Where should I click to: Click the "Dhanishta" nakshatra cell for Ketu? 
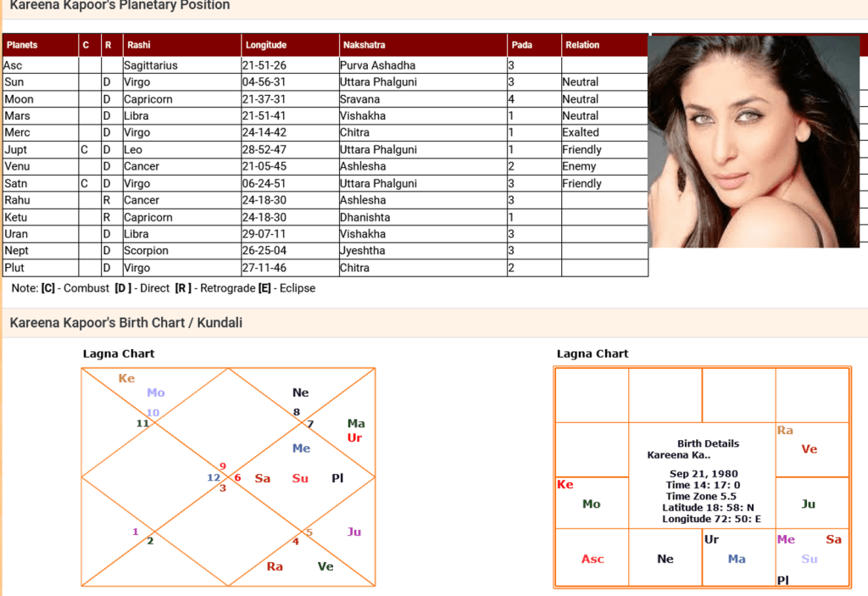pos(364,217)
